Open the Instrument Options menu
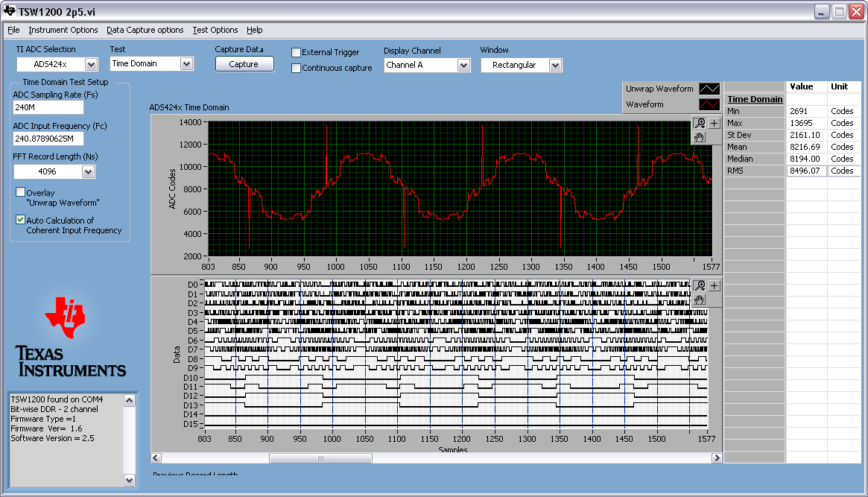868x497 pixels. (63, 30)
